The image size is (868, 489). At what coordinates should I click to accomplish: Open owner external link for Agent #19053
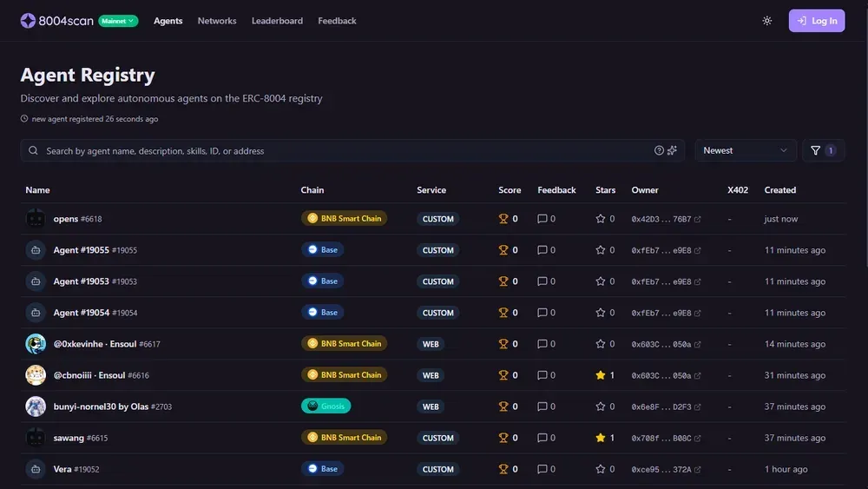point(698,281)
